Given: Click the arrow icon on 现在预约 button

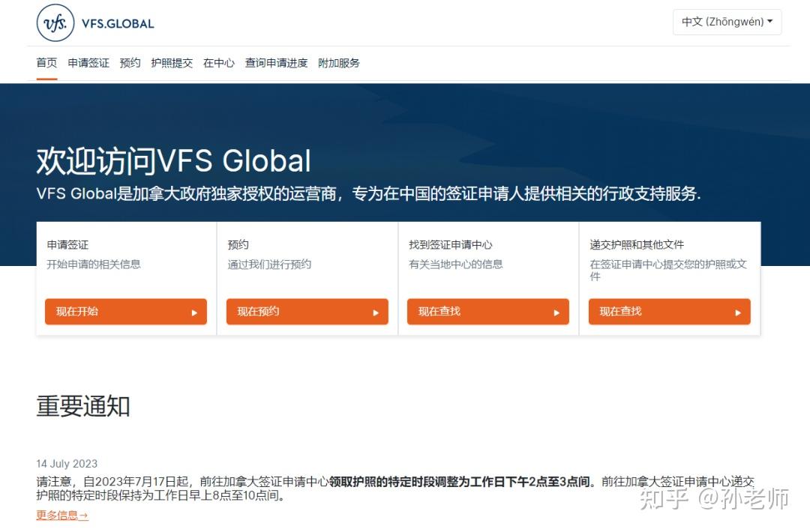Looking at the screenshot, I should [x=377, y=312].
